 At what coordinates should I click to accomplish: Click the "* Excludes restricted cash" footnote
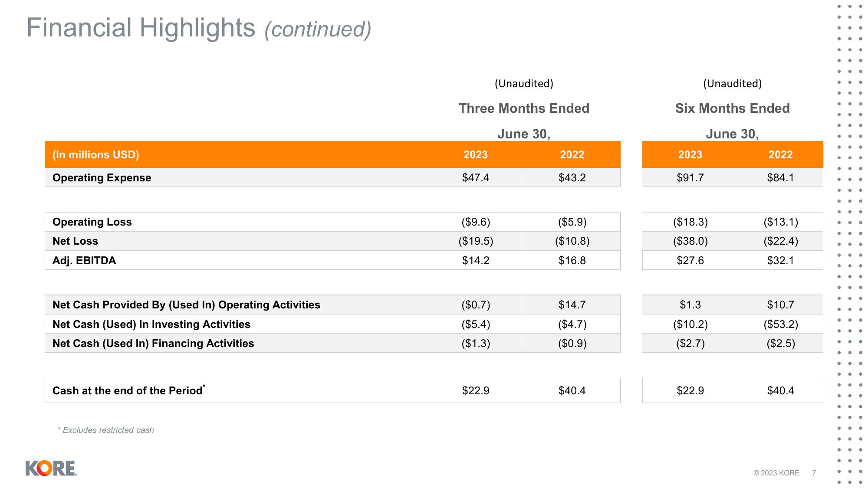(105, 430)
